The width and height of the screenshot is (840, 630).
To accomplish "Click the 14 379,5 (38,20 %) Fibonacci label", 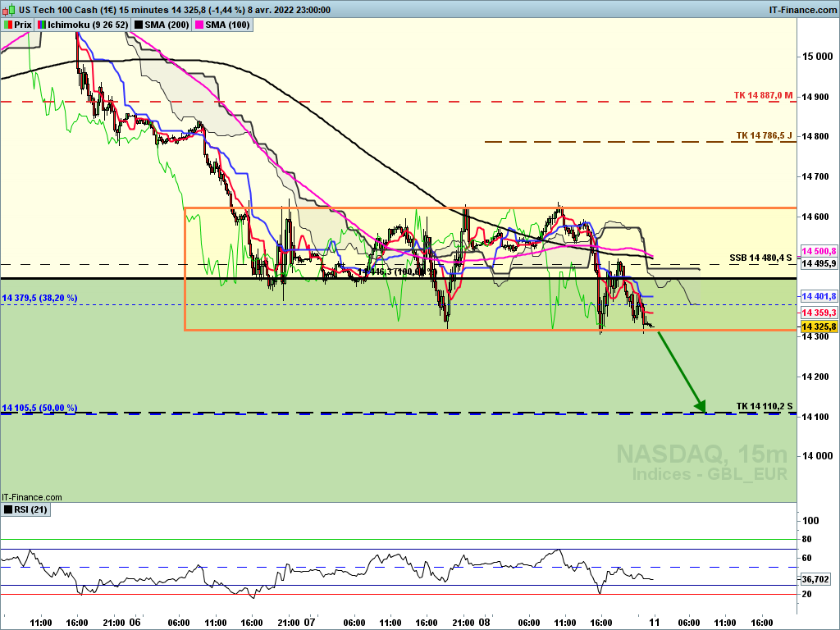I will (39, 298).
